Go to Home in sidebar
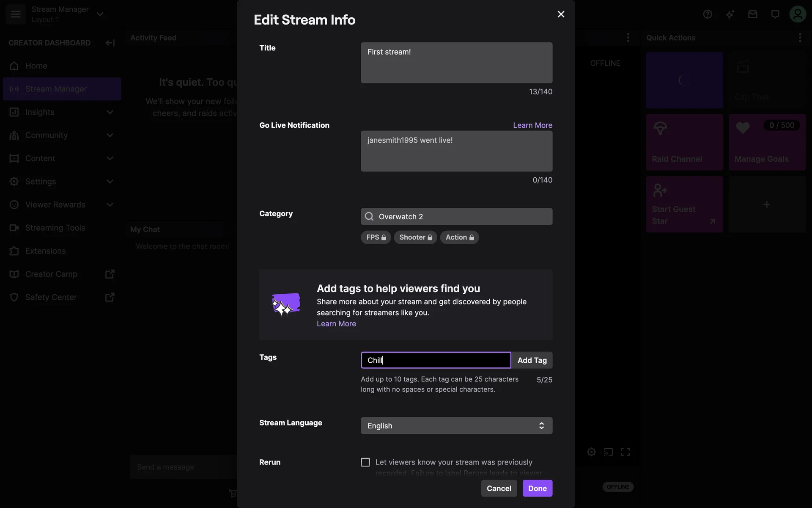This screenshot has width=812, height=508. coord(36,66)
